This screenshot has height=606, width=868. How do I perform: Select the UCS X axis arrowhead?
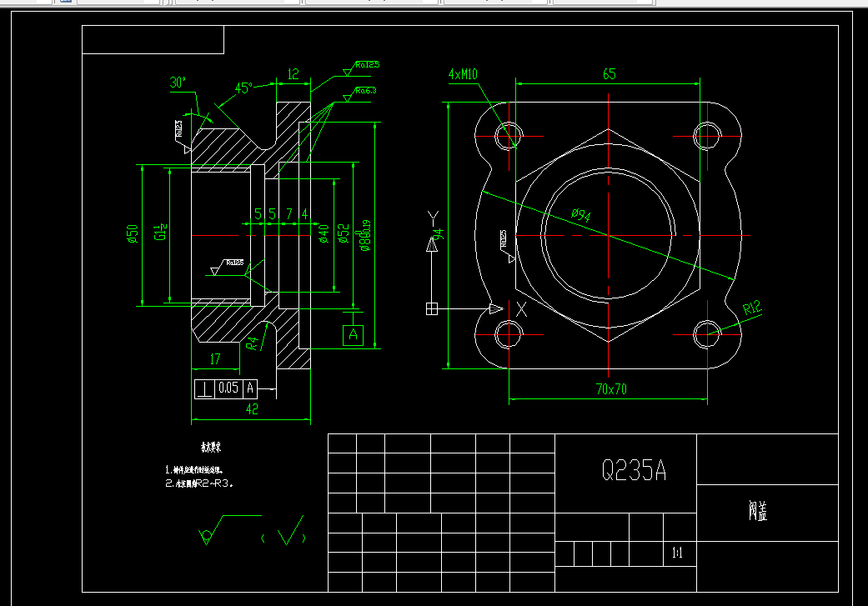coord(497,308)
